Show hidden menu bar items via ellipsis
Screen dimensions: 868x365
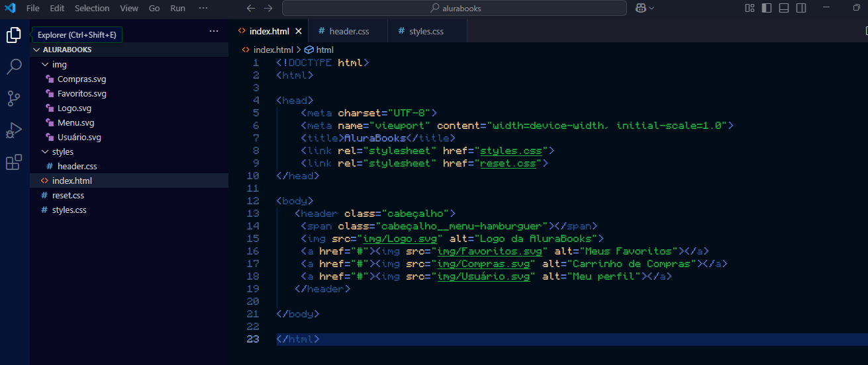[x=203, y=8]
